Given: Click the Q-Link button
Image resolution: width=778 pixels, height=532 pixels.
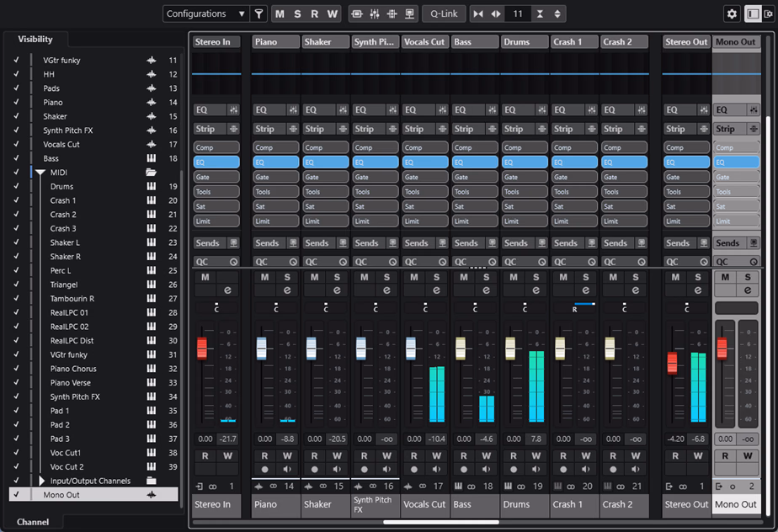Looking at the screenshot, I should point(444,14).
